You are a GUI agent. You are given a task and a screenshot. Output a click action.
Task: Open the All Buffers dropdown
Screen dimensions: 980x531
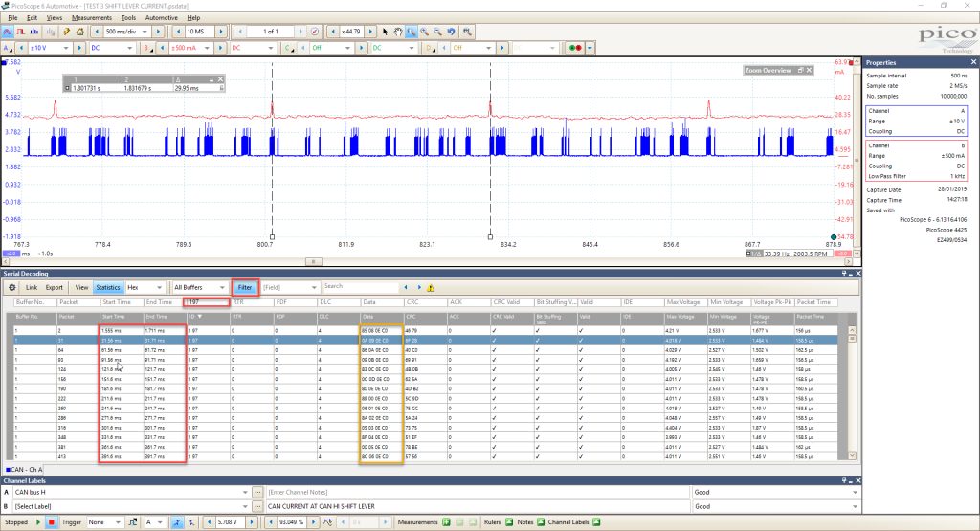[x=199, y=287]
